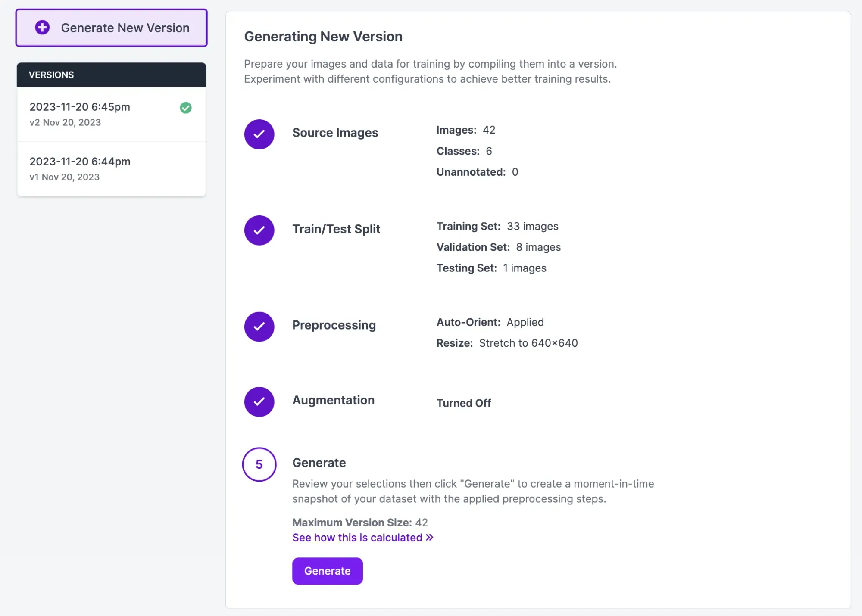Click the Augmentation checkmark circle
The image size is (862, 616).
click(259, 402)
